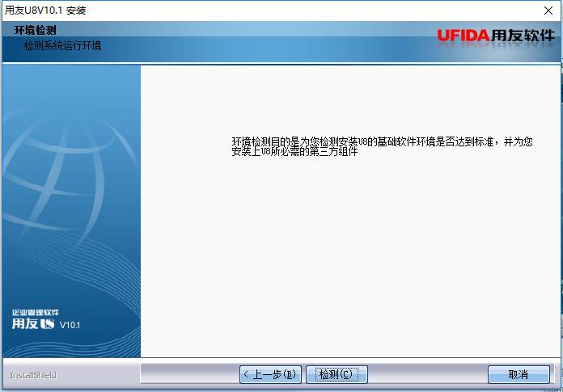Screen dimensions: 563x392
Task: Click the InstallShield label at bottom left
Action: 33,375
